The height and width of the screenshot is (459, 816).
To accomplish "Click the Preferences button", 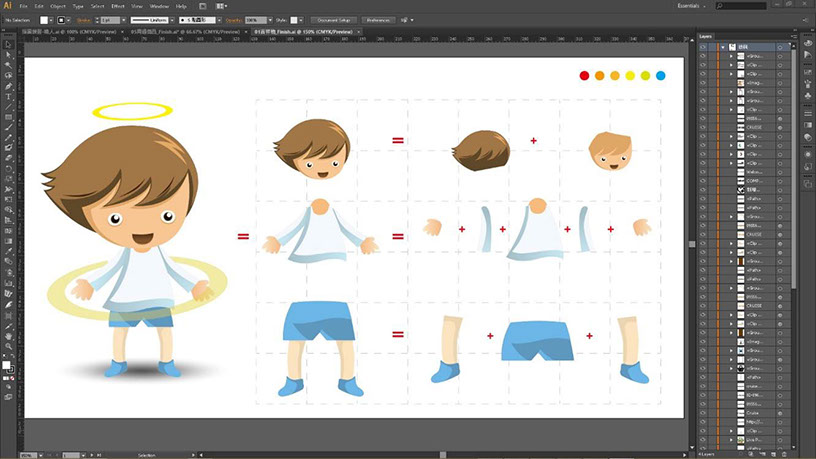I will pyautogui.click(x=378, y=19).
